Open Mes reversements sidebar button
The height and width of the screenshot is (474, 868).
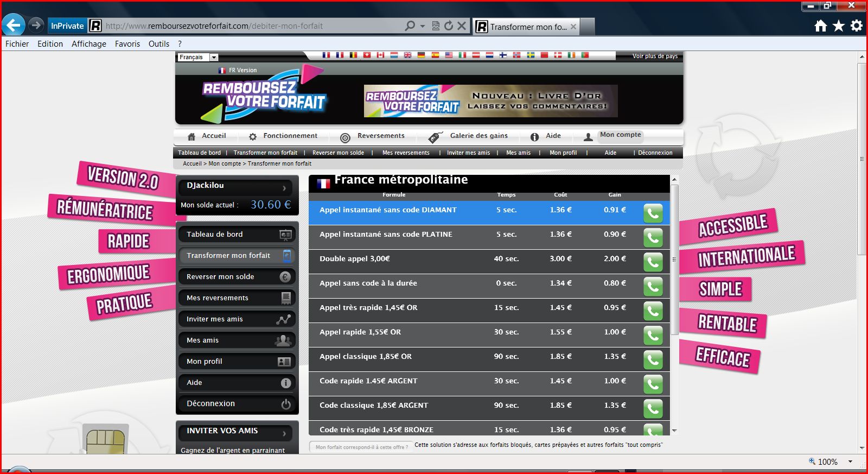click(237, 298)
